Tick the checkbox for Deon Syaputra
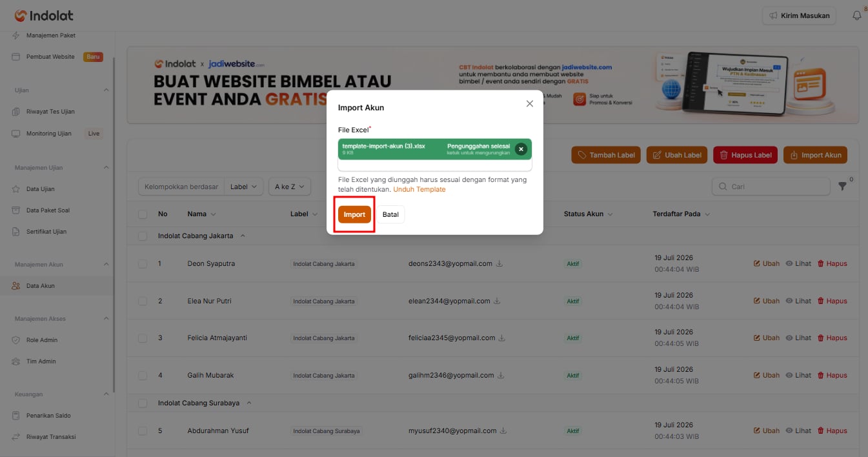The width and height of the screenshot is (868, 457). pos(143,264)
